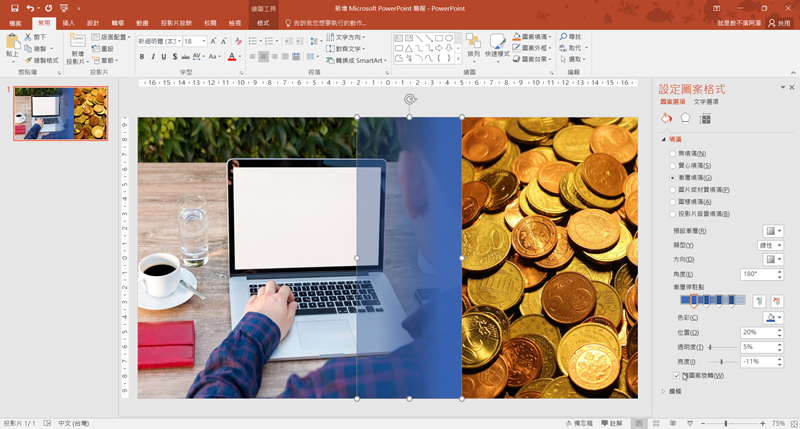This screenshot has height=429, width=800.
Task: Click the 新增投影片 new slide icon
Action: [x=77, y=46]
